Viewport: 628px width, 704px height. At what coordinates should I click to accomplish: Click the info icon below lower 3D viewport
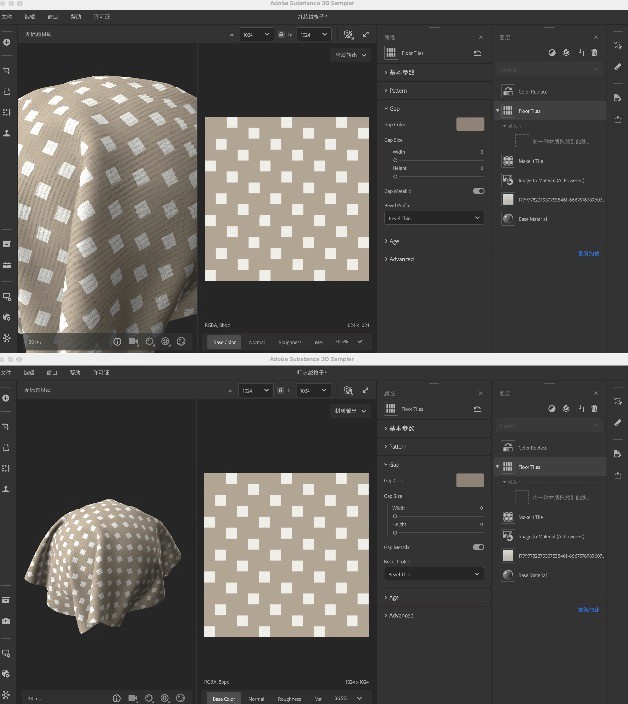tap(117, 698)
